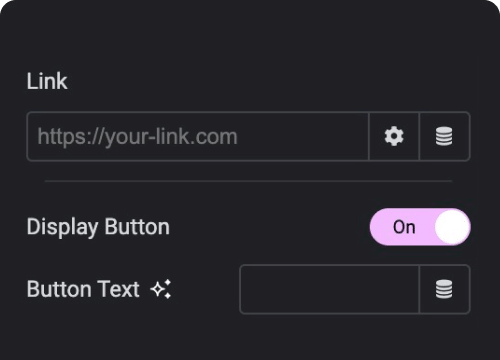Click into the https://your-link.com URL field
Viewport: 500px width, 360px height.
(198, 136)
